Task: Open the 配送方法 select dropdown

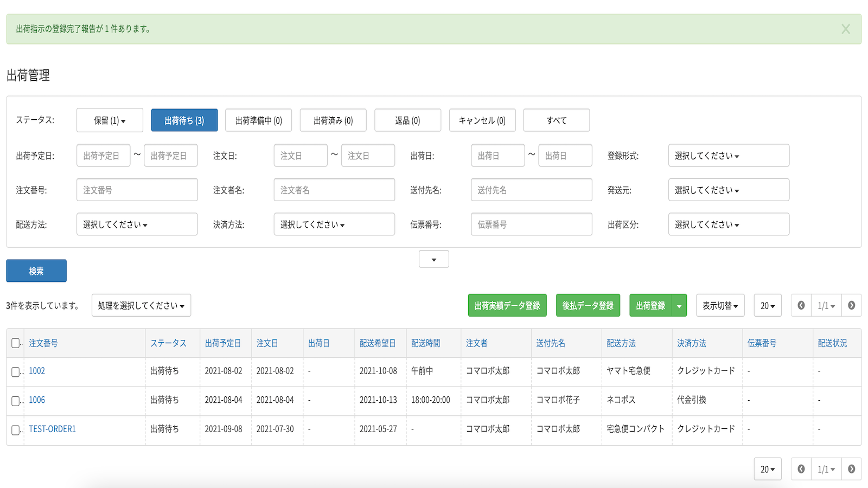Action: (x=137, y=224)
